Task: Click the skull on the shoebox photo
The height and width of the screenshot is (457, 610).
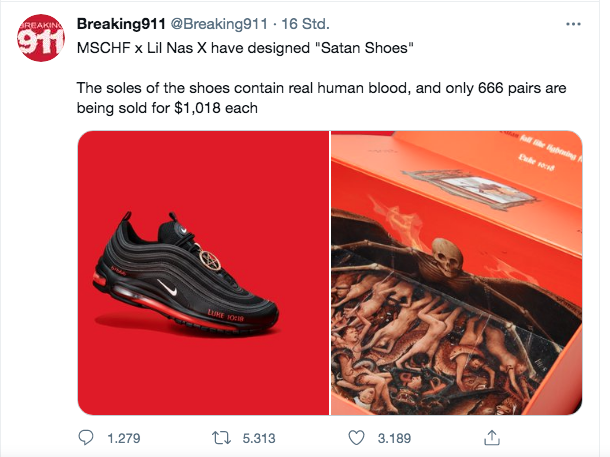Action: pos(447,257)
